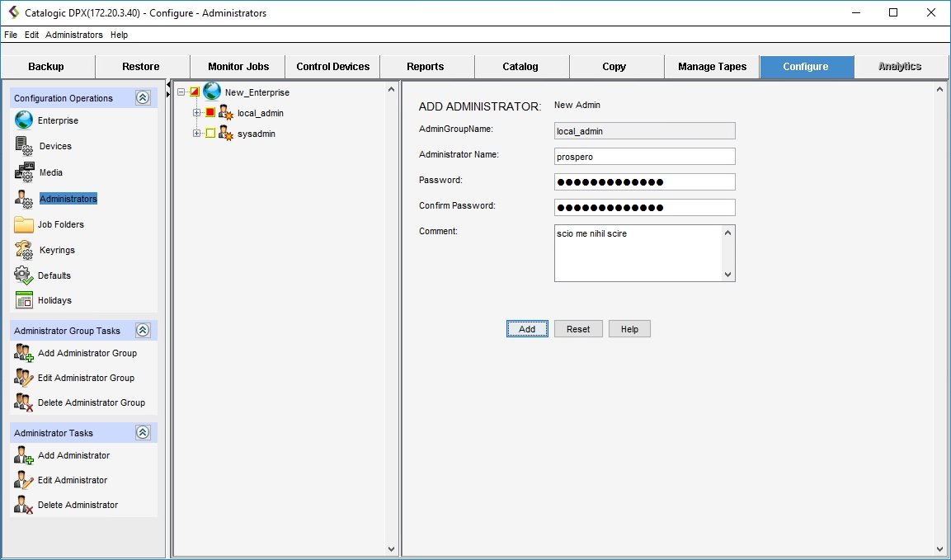This screenshot has width=951, height=560.
Task: Click the Delete Administrator icon
Action: (x=24, y=505)
